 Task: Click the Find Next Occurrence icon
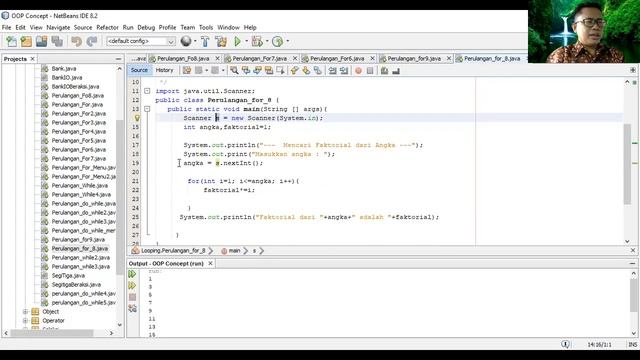[x=257, y=71]
